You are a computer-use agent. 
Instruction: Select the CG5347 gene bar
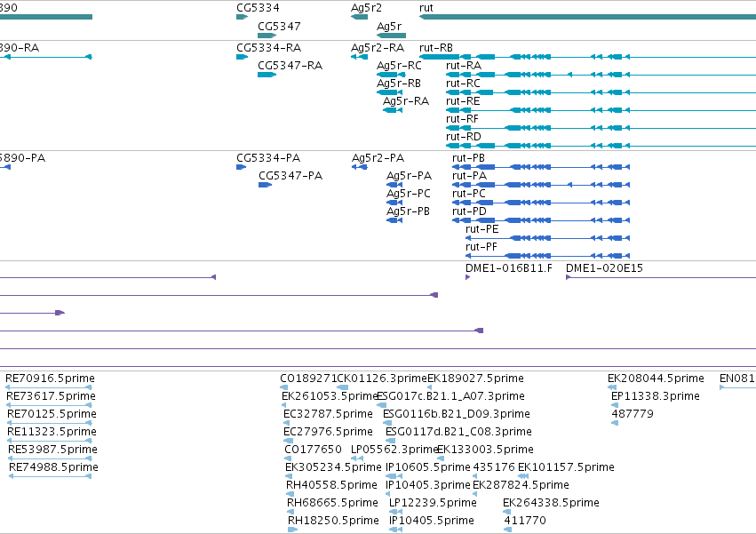pyautogui.click(x=267, y=36)
